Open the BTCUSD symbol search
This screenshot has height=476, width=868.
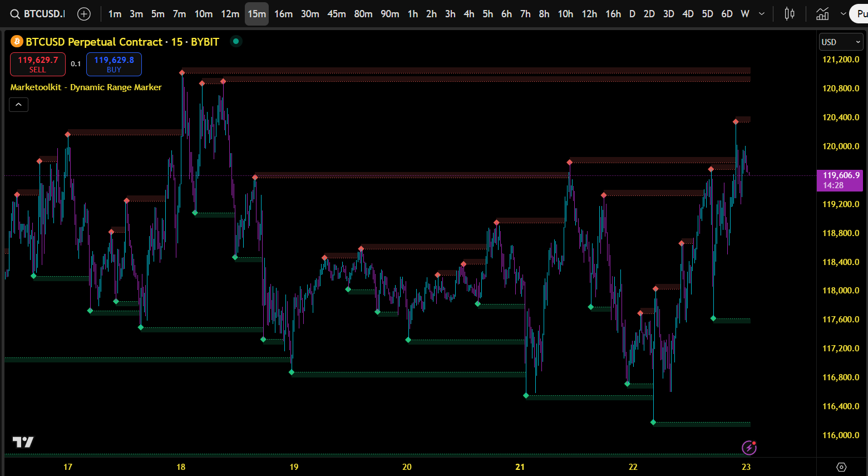tap(38, 14)
